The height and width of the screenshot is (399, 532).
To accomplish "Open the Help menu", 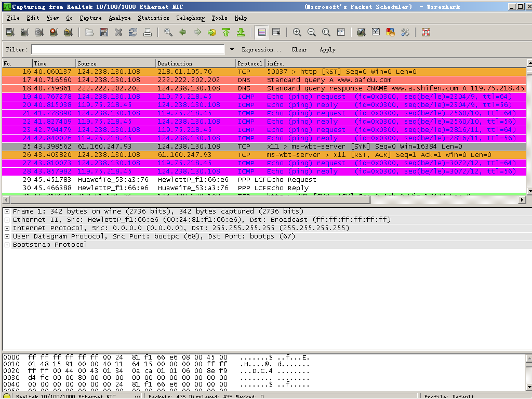I will coord(241,18).
